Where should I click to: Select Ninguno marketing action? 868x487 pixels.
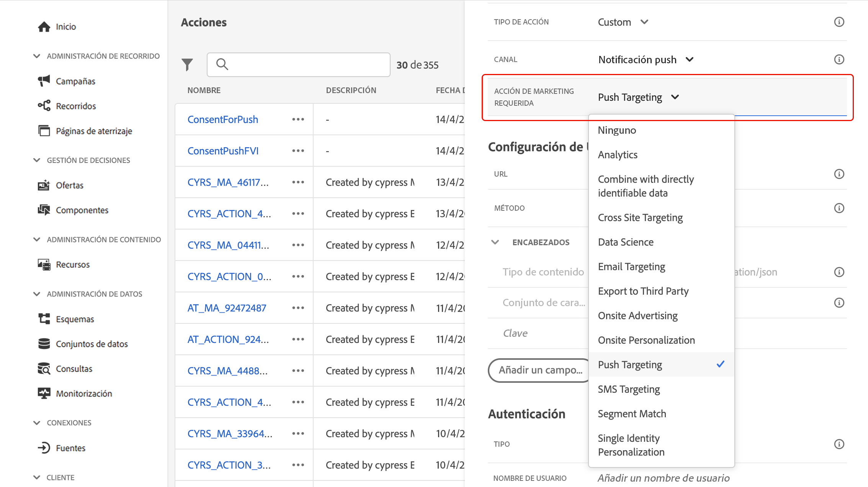(x=617, y=130)
